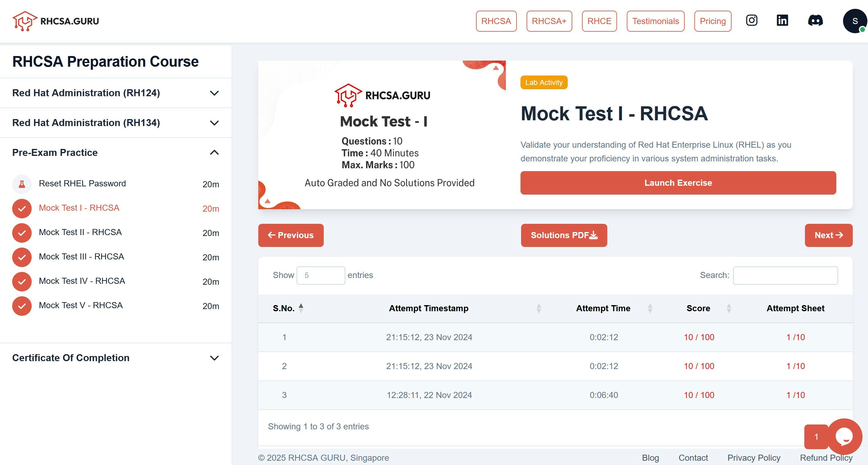The width and height of the screenshot is (868, 465).
Task: Click Showing 1 to 3 of 3 entries
Action: [318, 426]
